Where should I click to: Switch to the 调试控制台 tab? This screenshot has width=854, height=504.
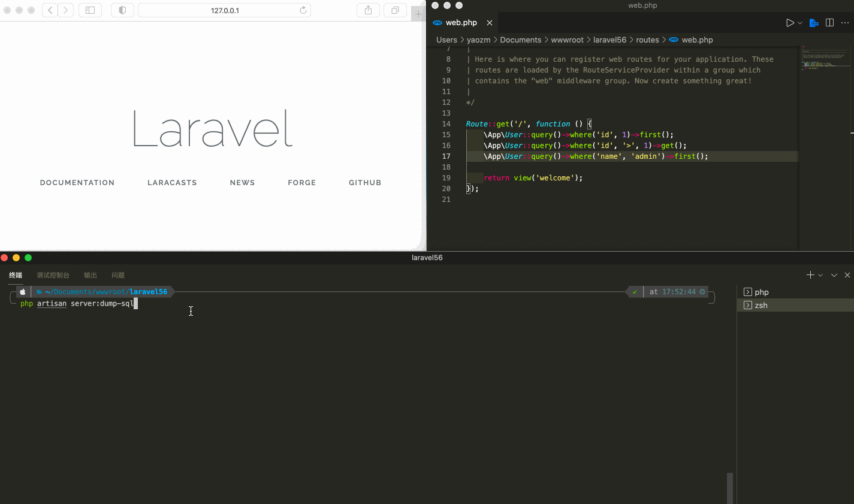coord(53,275)
